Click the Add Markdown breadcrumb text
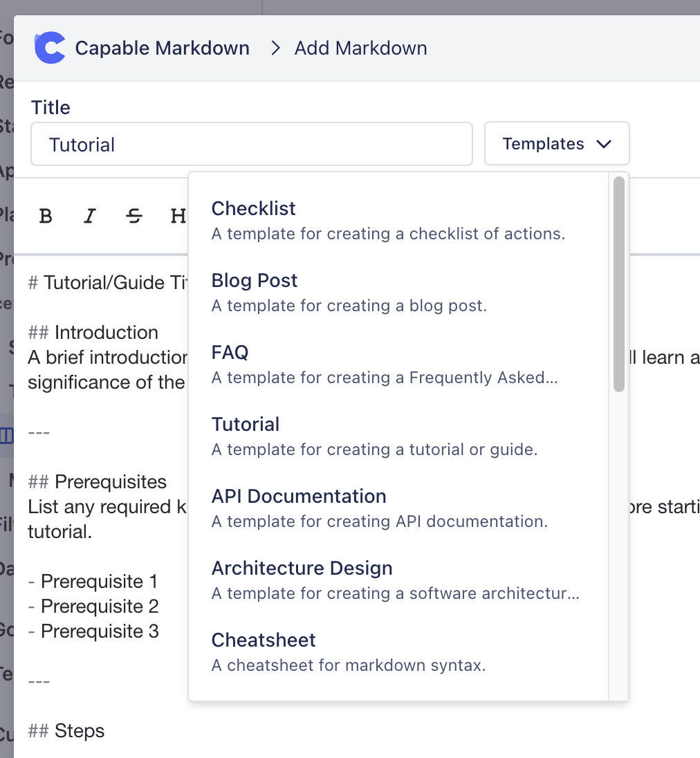Viewport: 700px width, 758px height. click(360, 48)
